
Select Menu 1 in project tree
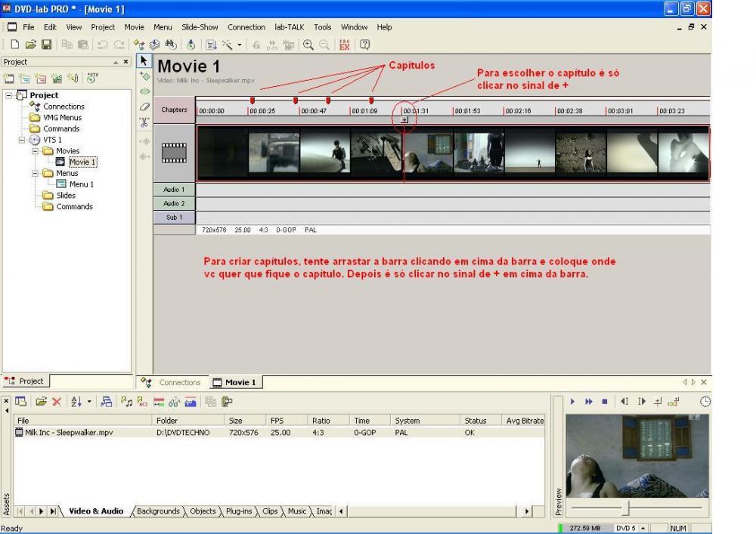(82, 184)
